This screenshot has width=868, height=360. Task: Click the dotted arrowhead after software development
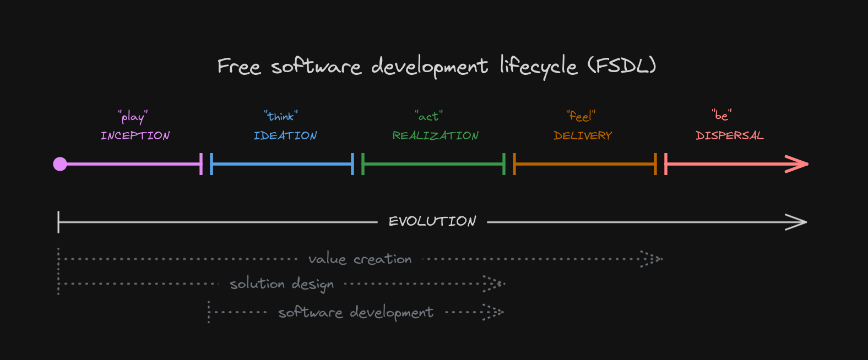492,312
